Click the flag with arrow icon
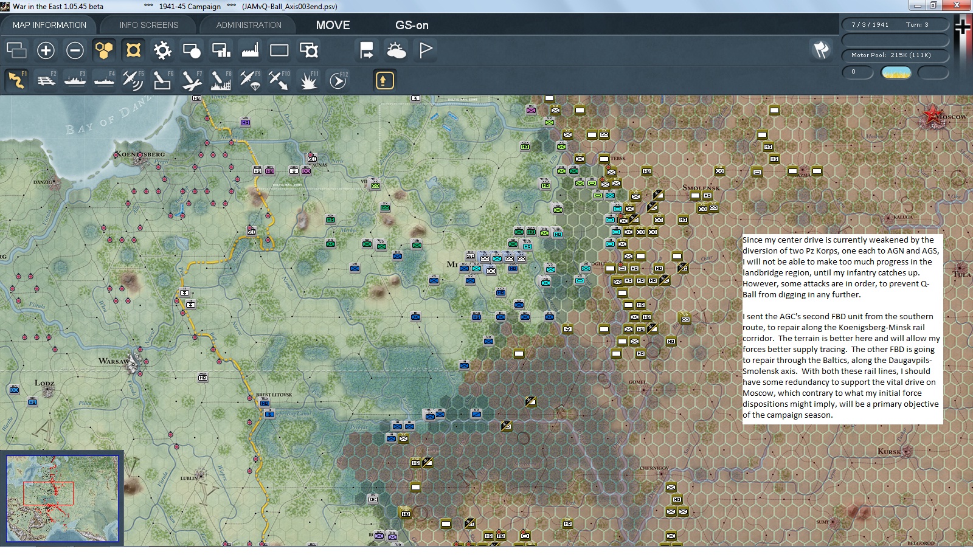Viewport: 973px width, 560px height. pos(367,50)
